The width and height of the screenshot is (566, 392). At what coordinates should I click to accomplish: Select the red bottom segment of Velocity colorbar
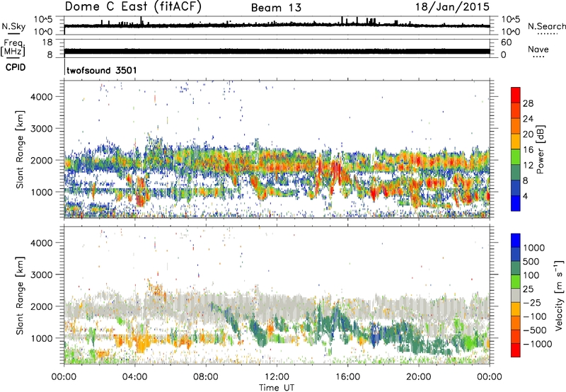coord(516,350)
